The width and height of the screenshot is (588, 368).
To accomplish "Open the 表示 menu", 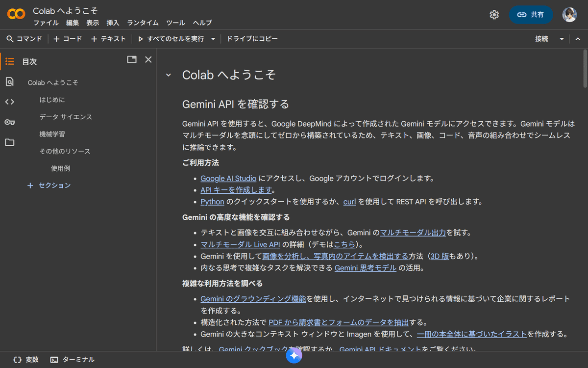I will point(93,23).
